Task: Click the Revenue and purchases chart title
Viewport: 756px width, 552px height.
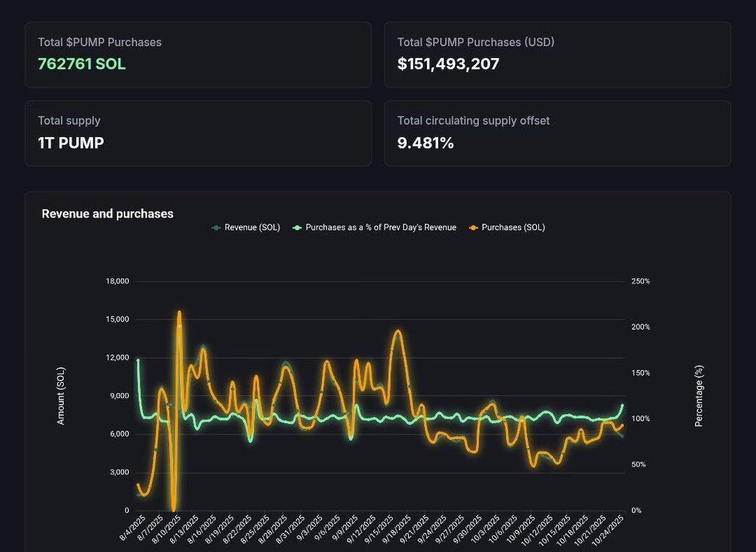Action: pyautogui.click(x=107, y=214)
